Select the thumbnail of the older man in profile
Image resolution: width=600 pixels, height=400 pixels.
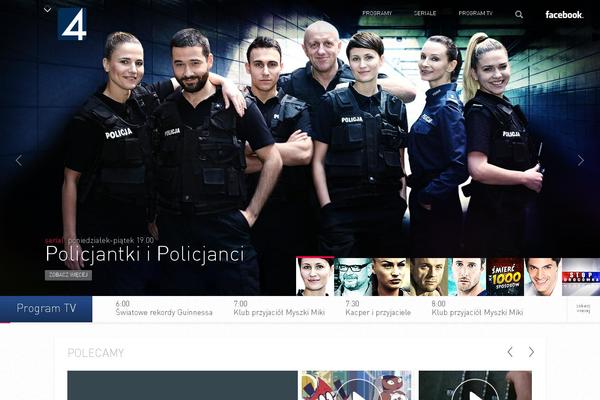pyautogui.click(x=429, y=276)
